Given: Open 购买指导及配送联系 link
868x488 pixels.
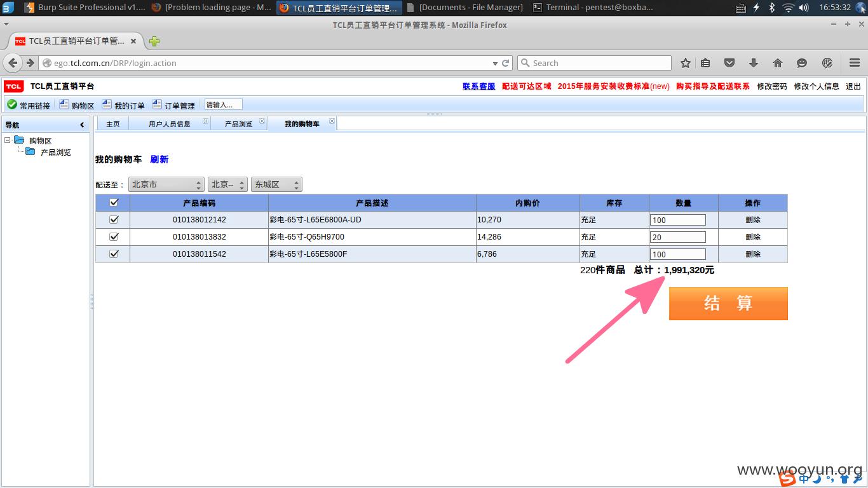Looking at the screenshot, I should point(713,86).
